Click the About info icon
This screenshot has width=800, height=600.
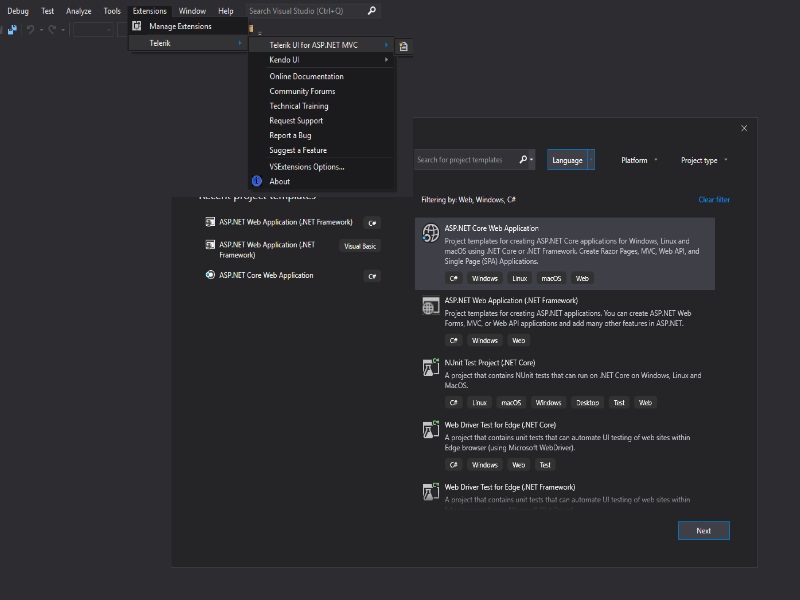click(x=256, y=181)
